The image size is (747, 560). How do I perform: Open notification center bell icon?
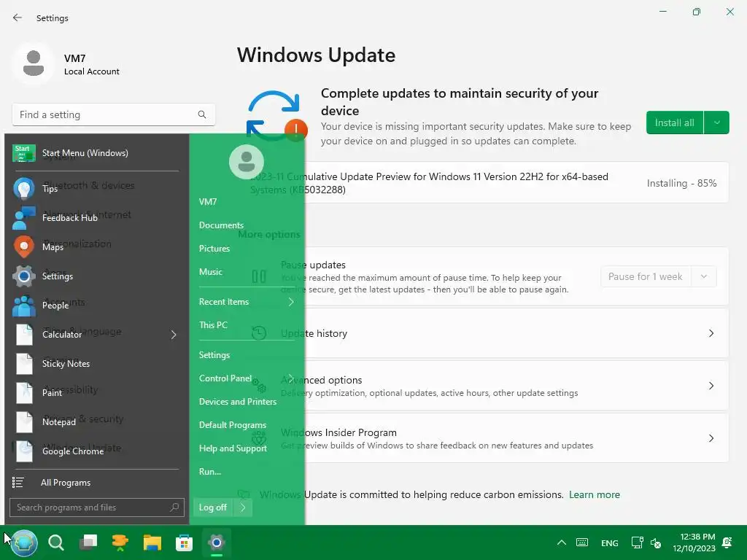(x=727, y=542)
